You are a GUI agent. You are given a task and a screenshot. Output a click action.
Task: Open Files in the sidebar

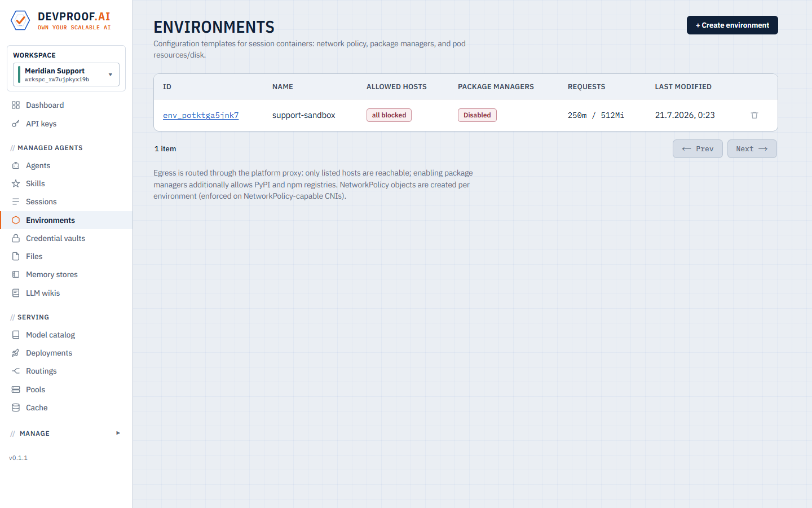click(x=66, y=256)
